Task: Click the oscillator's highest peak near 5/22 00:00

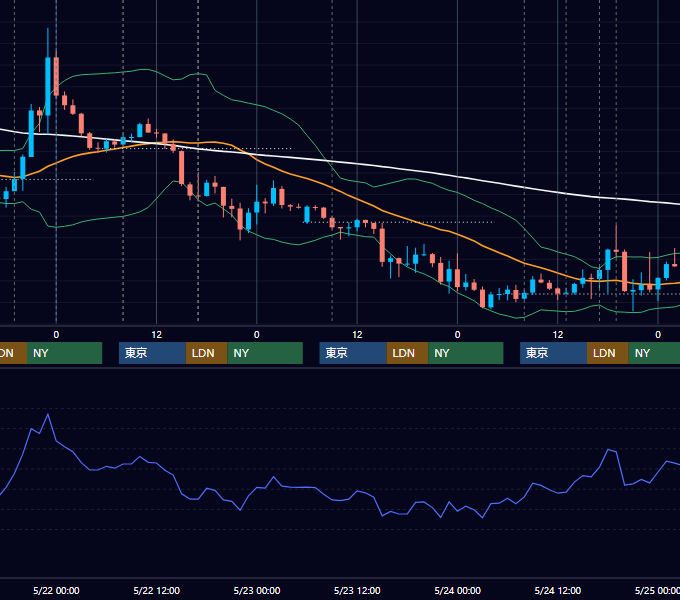Action: coord(48,415)
